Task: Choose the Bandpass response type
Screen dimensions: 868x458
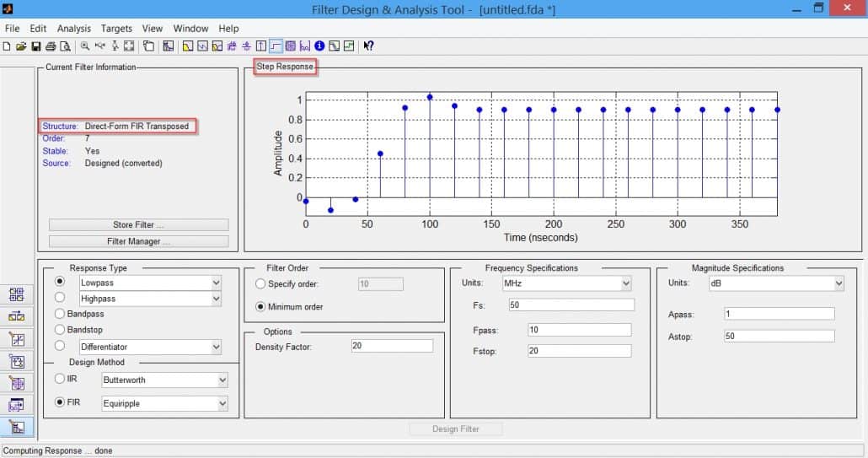Action: click(80, 314)
